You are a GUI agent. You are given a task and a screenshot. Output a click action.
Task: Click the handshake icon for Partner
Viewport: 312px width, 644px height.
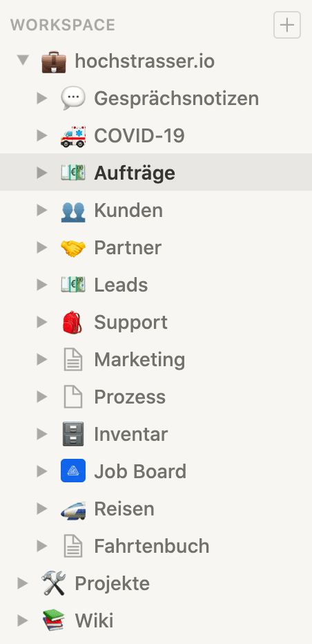click(73, 247)
